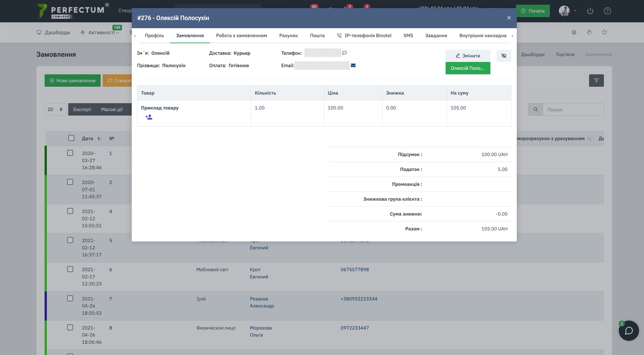Expand the user avatar dropdown arrow
644x355 pixels.
[575, 11]
